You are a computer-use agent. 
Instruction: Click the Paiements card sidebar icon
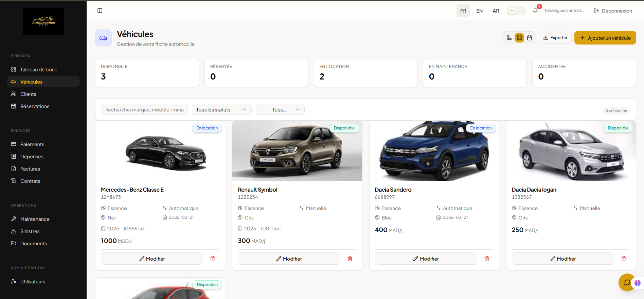[14, 144]
